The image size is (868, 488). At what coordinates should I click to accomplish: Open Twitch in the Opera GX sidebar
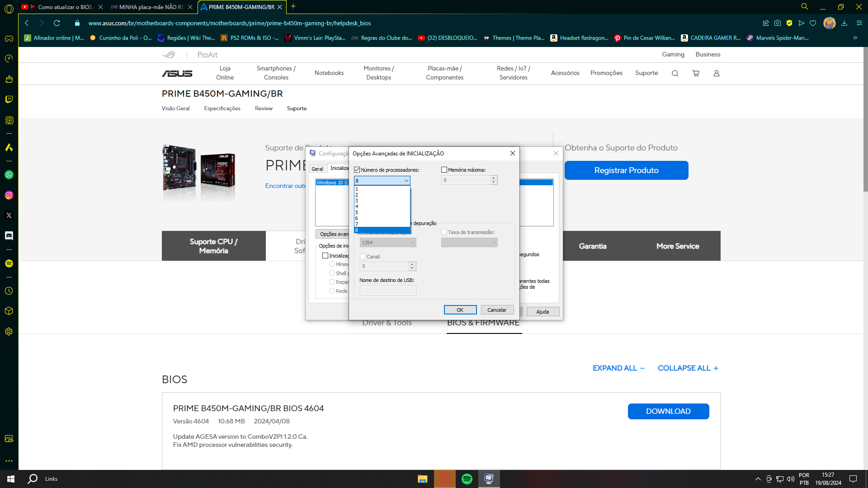click(9, 99)
